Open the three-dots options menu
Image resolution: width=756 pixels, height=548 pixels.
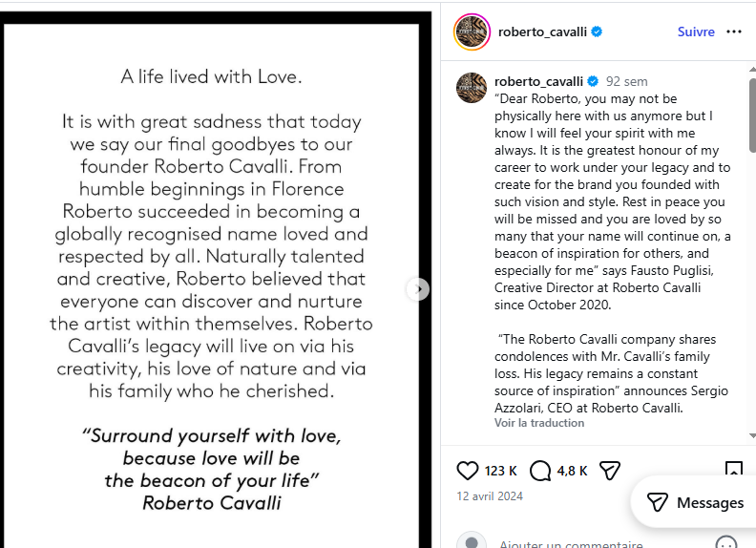click(734, 32)
